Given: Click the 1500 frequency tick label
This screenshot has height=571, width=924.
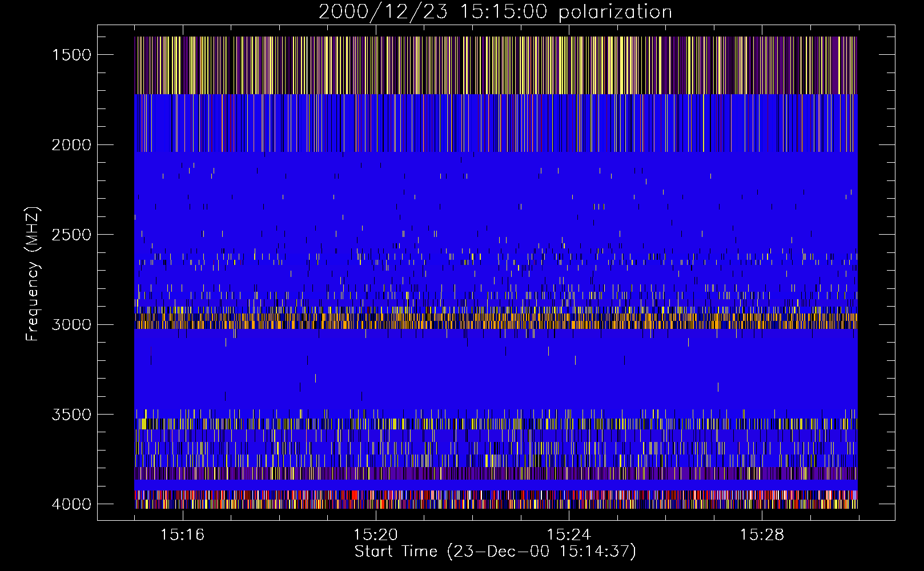Looking at the screenshot, I should pyautogui.click(x=71, y=55).
